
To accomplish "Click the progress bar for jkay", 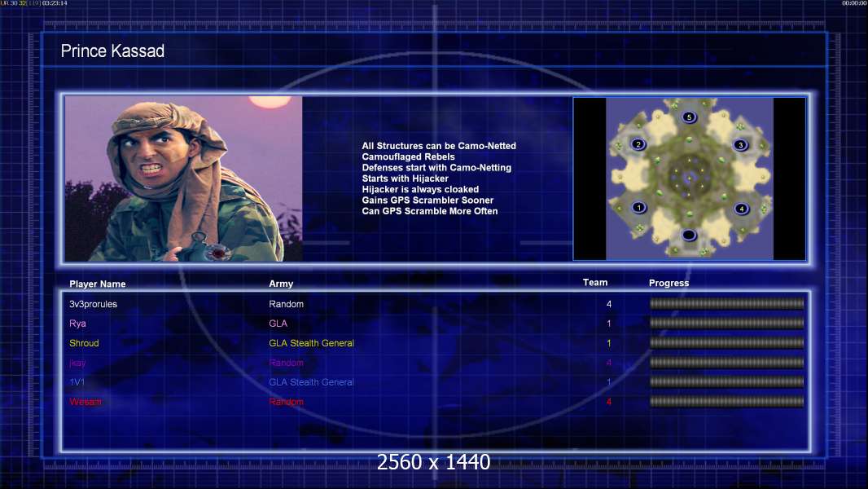I will 727,363.
